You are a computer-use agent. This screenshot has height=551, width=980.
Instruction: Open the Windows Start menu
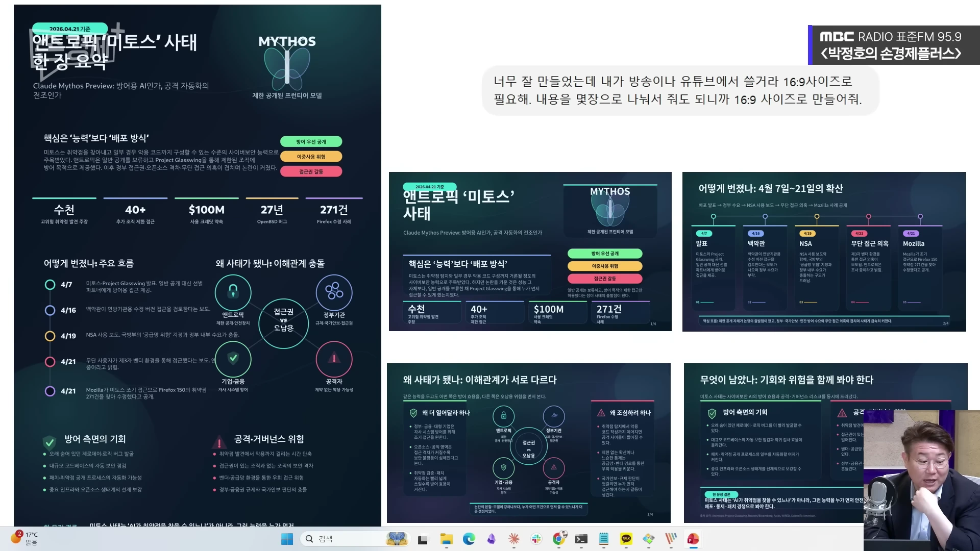pos(287,539)
